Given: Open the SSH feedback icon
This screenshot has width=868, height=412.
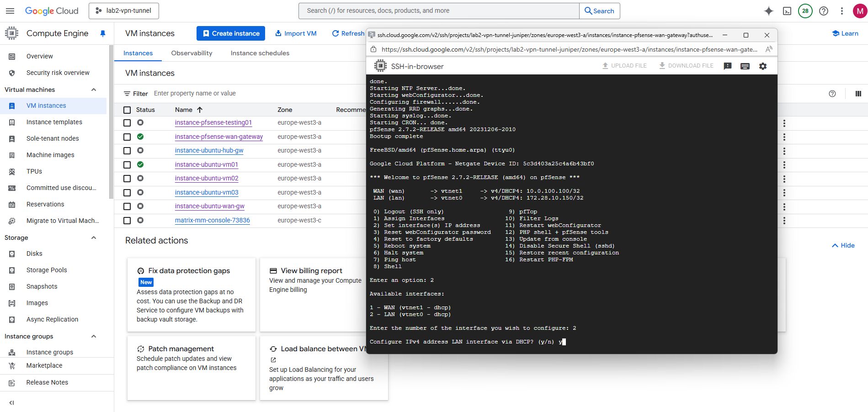Looking at the screenshot, I should tap(727, 66).
